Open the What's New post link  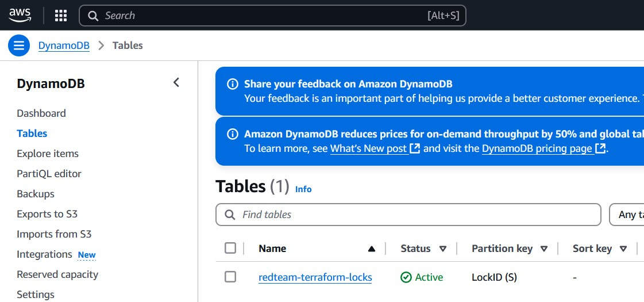pyautogui.click(x=368, y=148)
